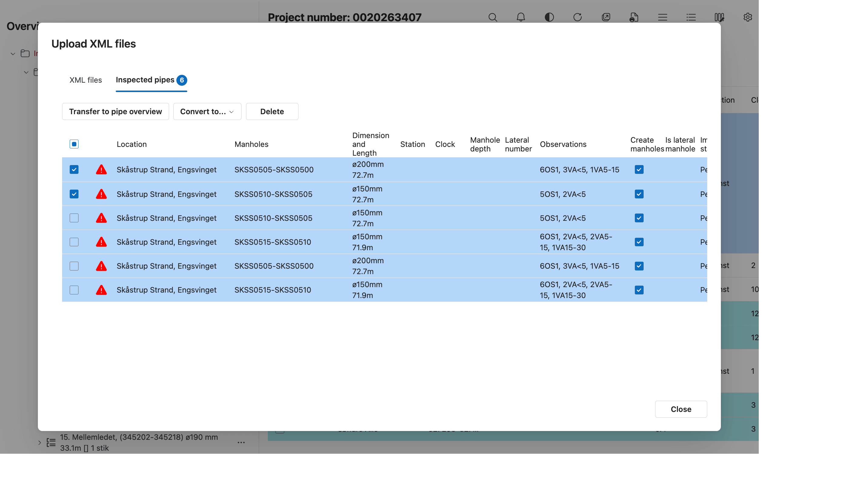
Task: Uncheck the first SKSS0505-SKSS0500 row checkbox
Action: [74, 170]
